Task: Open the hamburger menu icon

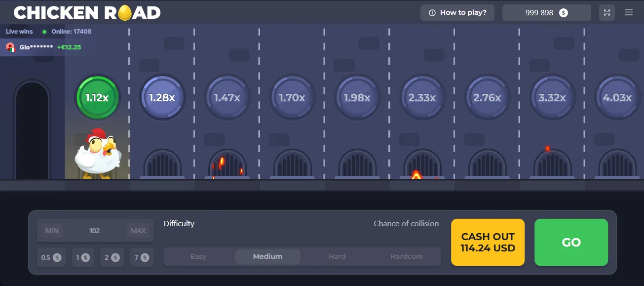Action: click(629, 12)
